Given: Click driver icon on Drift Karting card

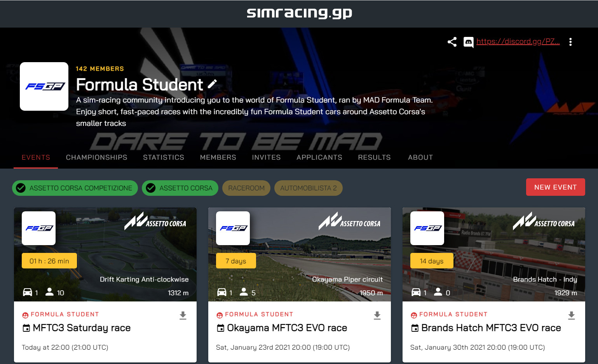Looking at the screenshot, I should [x=49, y=292].
